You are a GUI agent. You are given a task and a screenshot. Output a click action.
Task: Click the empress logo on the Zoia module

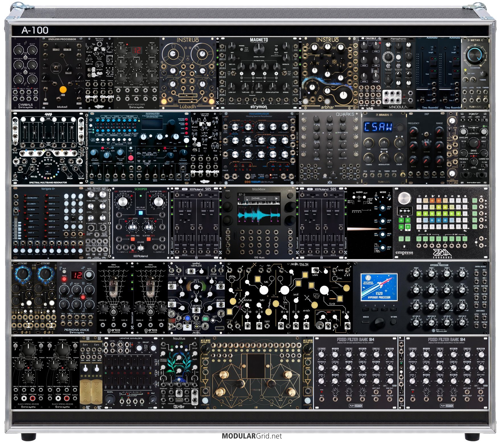click(404, 253)
